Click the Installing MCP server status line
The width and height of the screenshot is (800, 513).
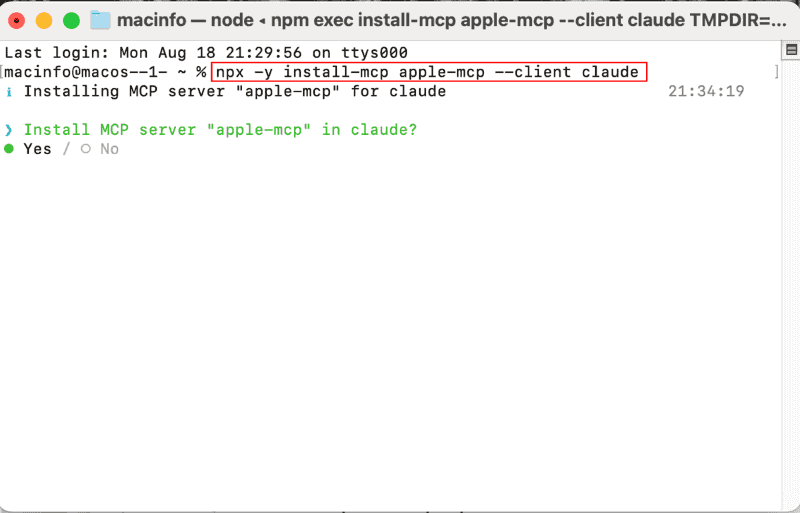point(235,91)
